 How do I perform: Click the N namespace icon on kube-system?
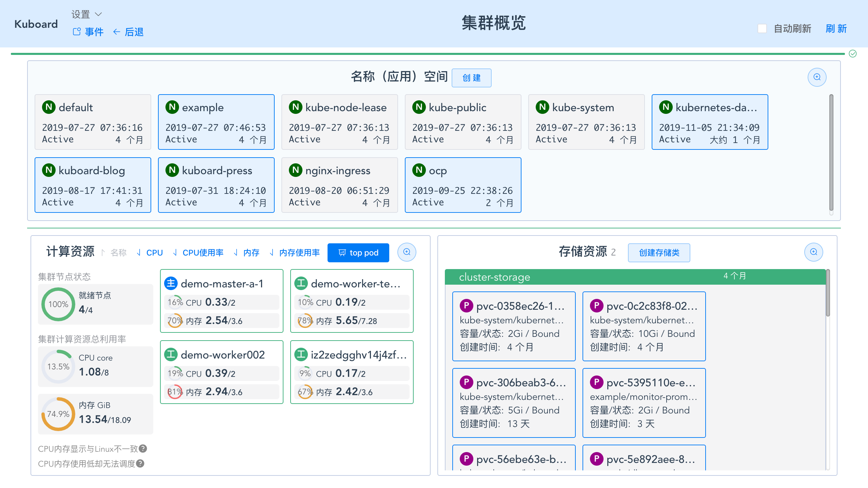(542, 107)
